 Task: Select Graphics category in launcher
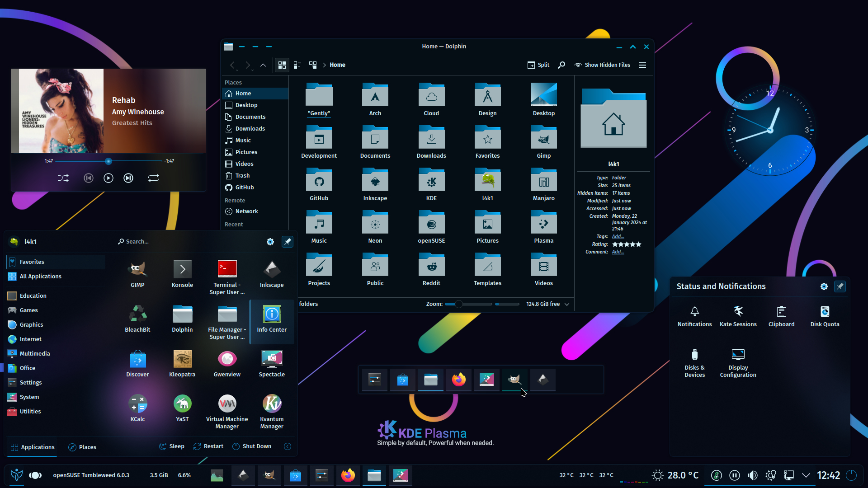[x=56, y=325]
